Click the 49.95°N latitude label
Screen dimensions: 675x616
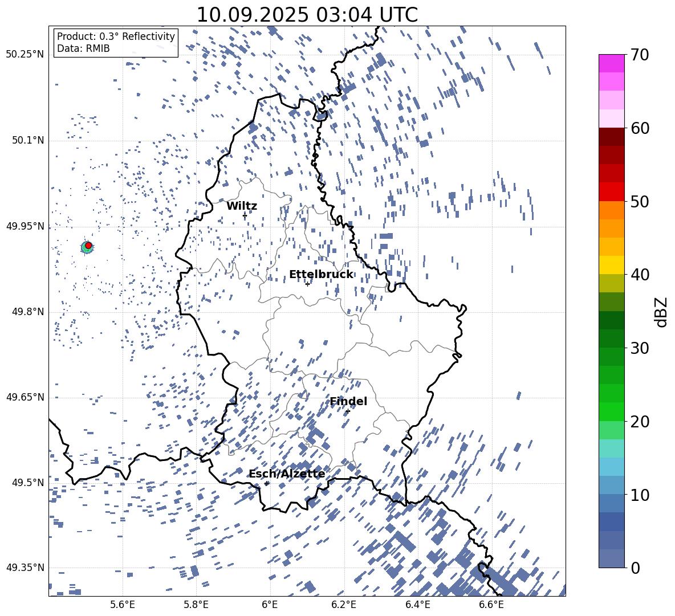pos(25,226)
